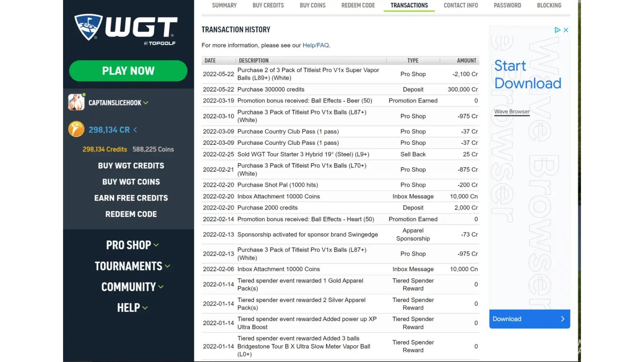Select the Purchase Shot Pal (1000 hits) entry
The image size is (644, 362).
pos(277,185)
